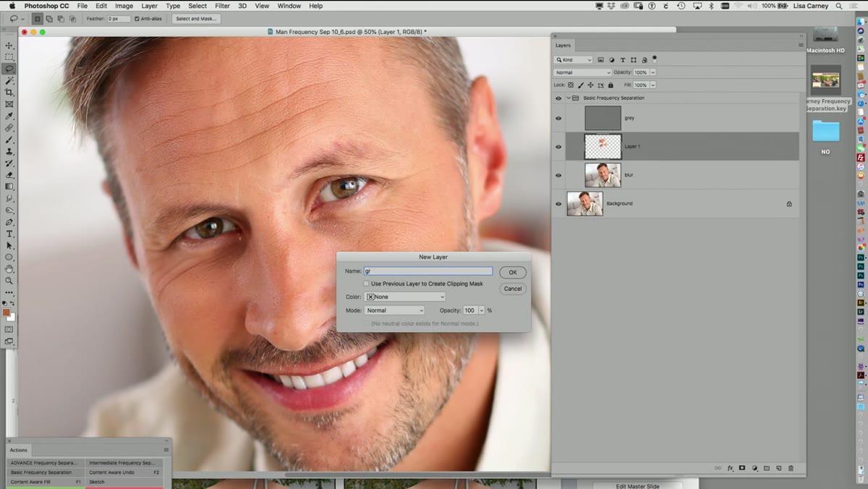Open the Image menu
Screen dimensions: 868x489
[x=124, y=6]
